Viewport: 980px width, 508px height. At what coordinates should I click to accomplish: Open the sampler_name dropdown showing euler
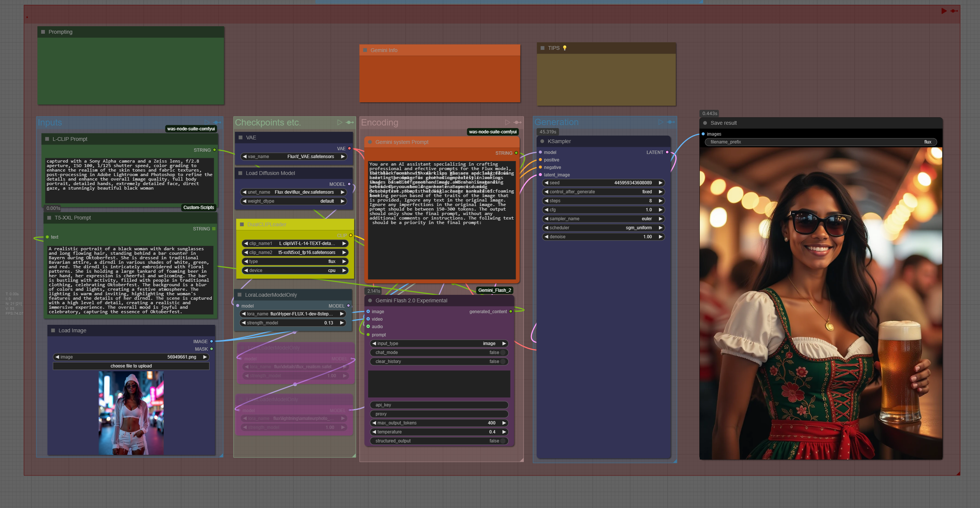tap(603, 219)
